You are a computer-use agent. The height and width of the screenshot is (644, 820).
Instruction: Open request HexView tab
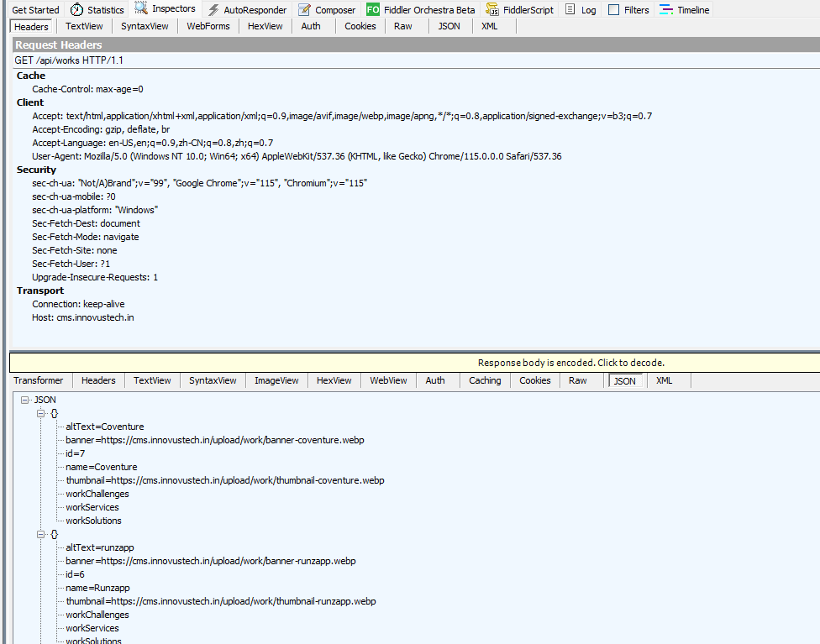coord(265,26)
